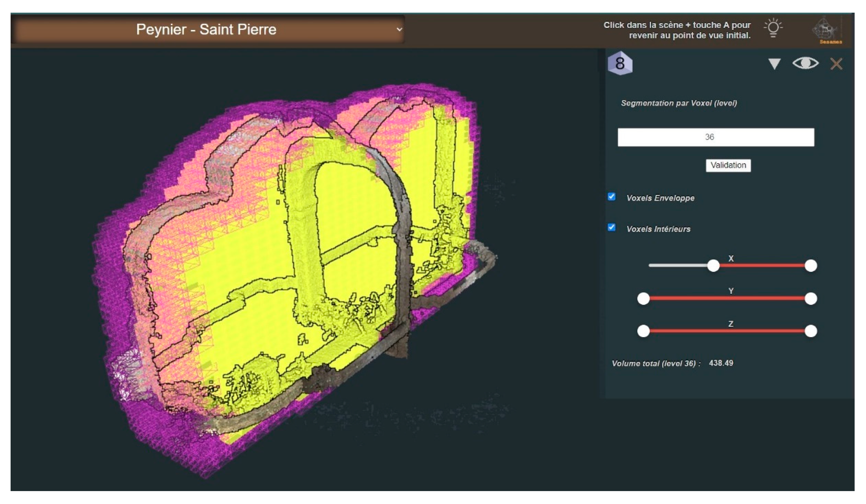Screen dimensions: 866x504
Task: Click the Y slider left handle
Action: pyautogui.click(x=643, y=299)
